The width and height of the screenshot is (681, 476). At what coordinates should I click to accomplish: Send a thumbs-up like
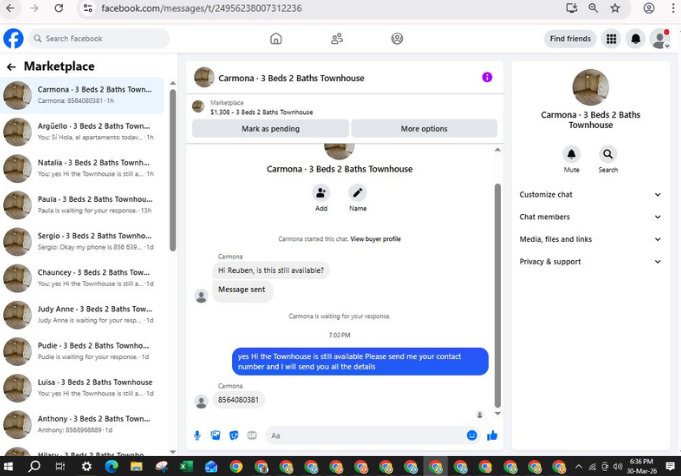492,435
